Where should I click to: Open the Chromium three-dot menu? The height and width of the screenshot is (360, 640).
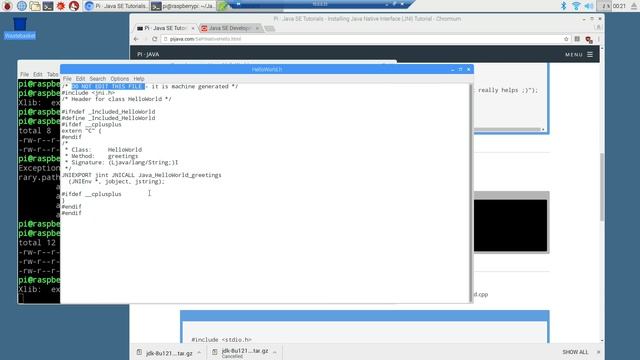click(598, 39)
